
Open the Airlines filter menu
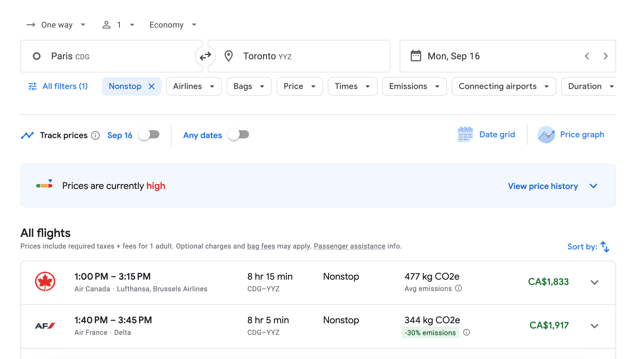coord(194,86)
